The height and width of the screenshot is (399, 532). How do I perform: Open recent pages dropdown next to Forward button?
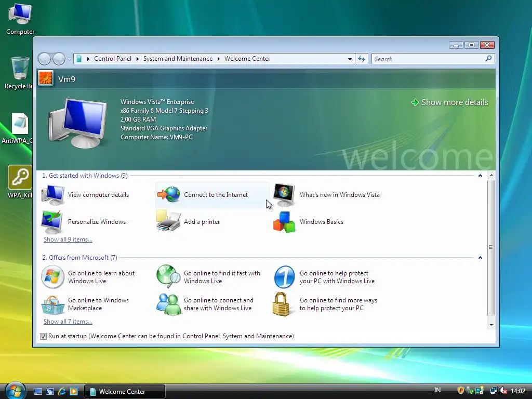click(69, 59)
